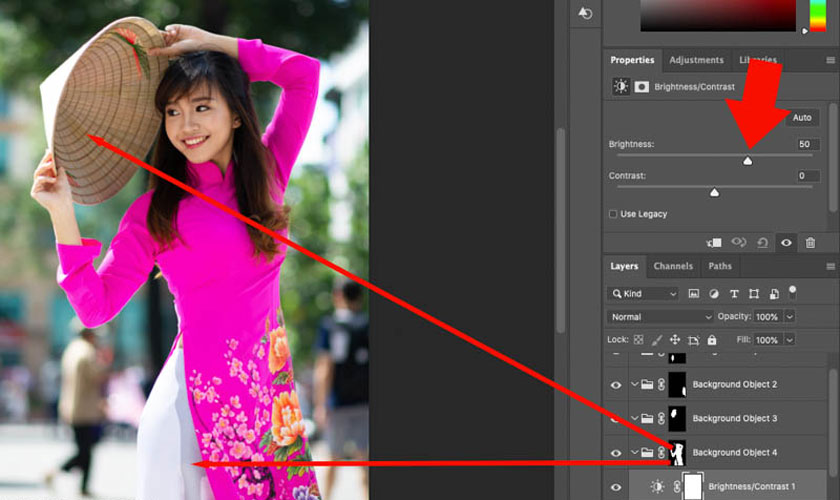Hide the Background Object 2 layer group
Screen dimensions: 840x500
(616, 385)
